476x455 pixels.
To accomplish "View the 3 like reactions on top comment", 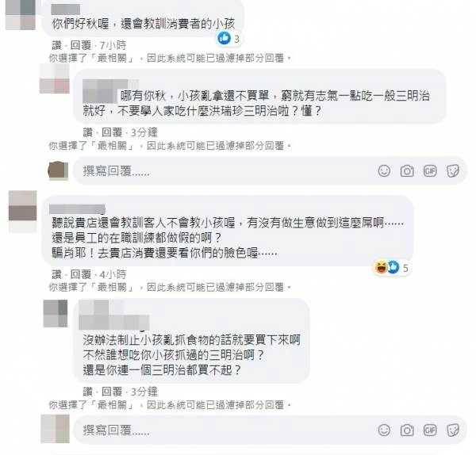I will [228, 38].
